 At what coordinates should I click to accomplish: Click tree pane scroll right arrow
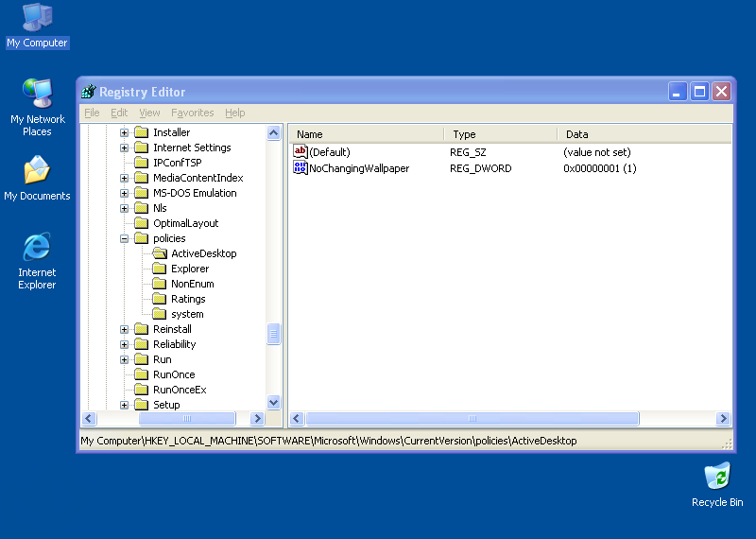click(x=257, y=418)
